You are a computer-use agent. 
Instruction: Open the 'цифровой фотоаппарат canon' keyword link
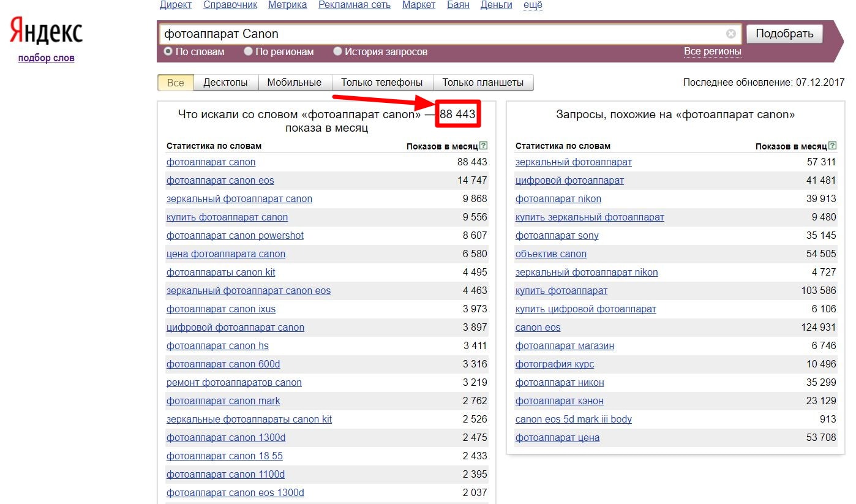(235, 328)
